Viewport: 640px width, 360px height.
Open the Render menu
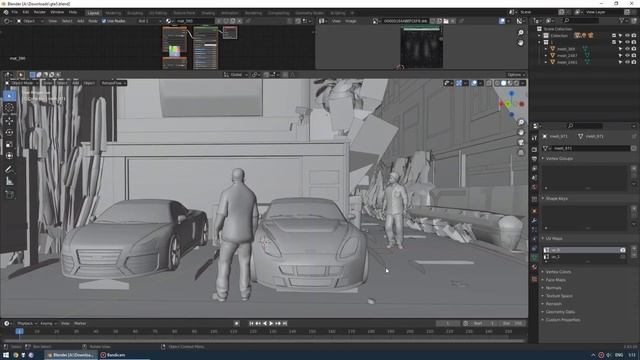tap(40, 12)
